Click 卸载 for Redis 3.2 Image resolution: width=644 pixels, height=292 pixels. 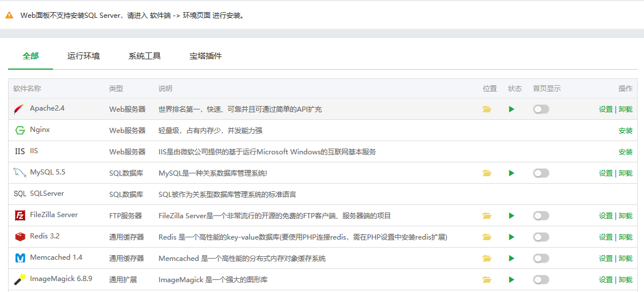point(626,237)
